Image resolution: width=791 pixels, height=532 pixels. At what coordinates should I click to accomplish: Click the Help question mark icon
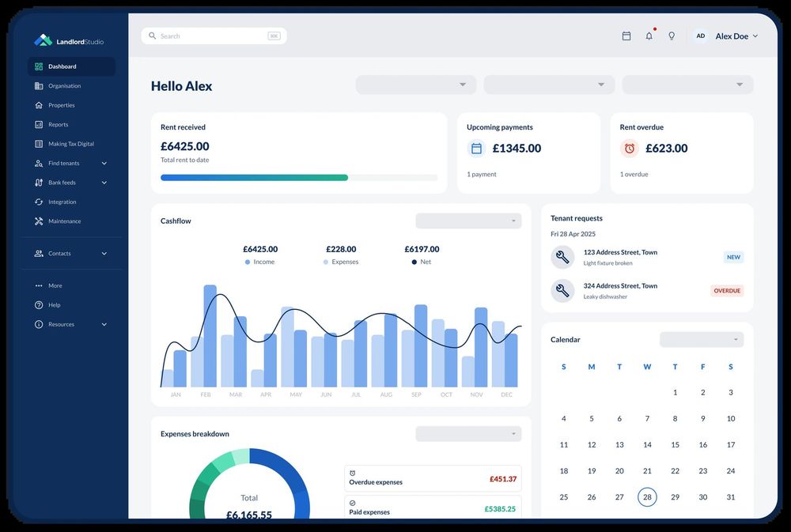tap(39, 305)
